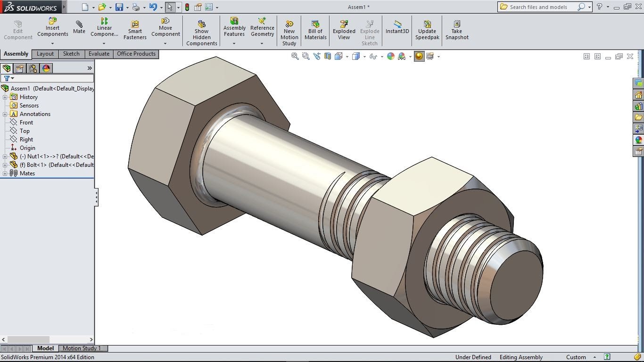Click the Zoom to Fit icon
The width and height of the screenshot is (644, 362).
(x=295, y=56)
